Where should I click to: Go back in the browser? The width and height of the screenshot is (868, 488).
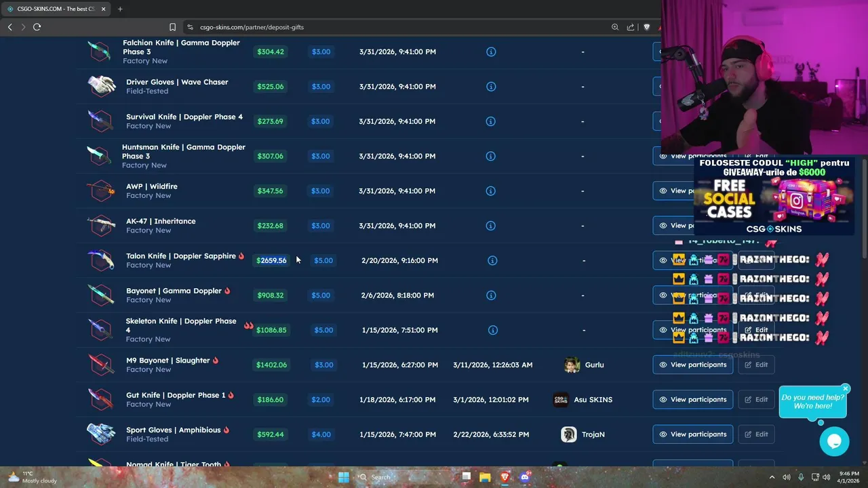(x=9, y=27)
